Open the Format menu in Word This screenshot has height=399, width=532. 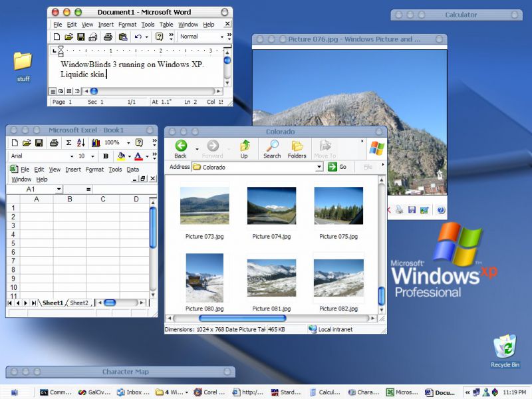[127, 25]
